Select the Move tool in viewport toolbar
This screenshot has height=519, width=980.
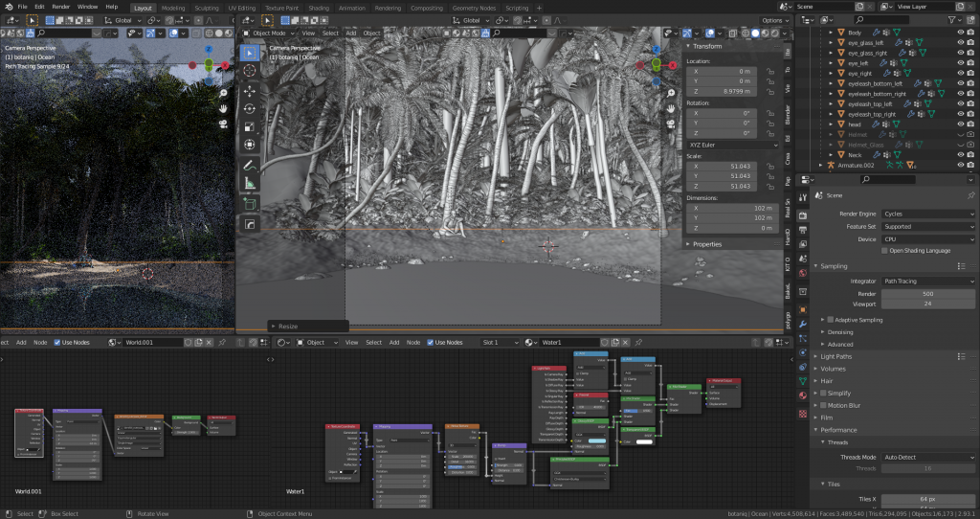tap(250, 90)
